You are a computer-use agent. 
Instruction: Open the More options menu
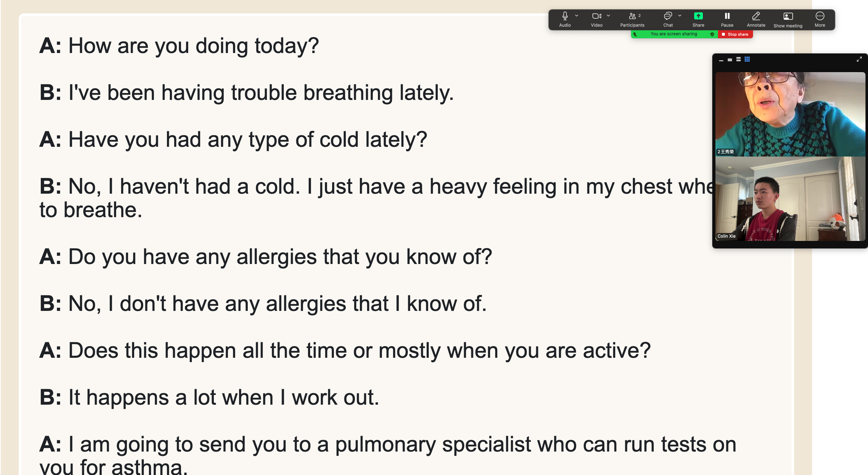pyautogui.click(x=820, y=19)
